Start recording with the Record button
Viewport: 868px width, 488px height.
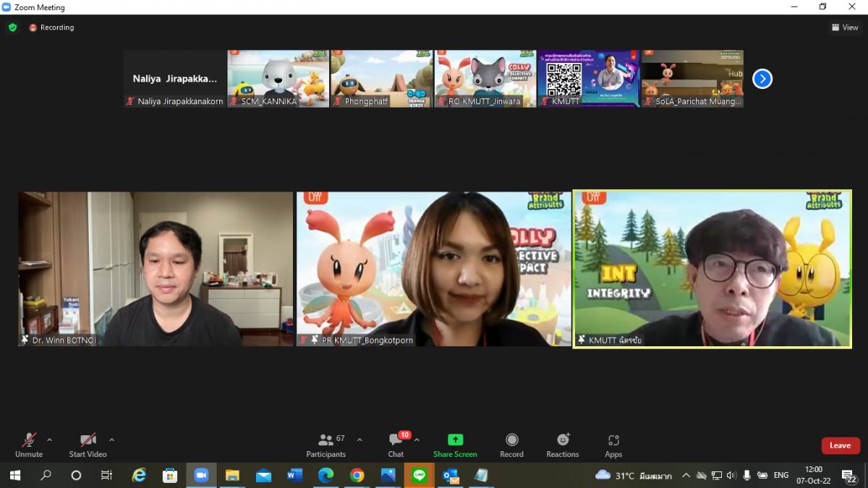pyautogui.click(x=511, y=445)
